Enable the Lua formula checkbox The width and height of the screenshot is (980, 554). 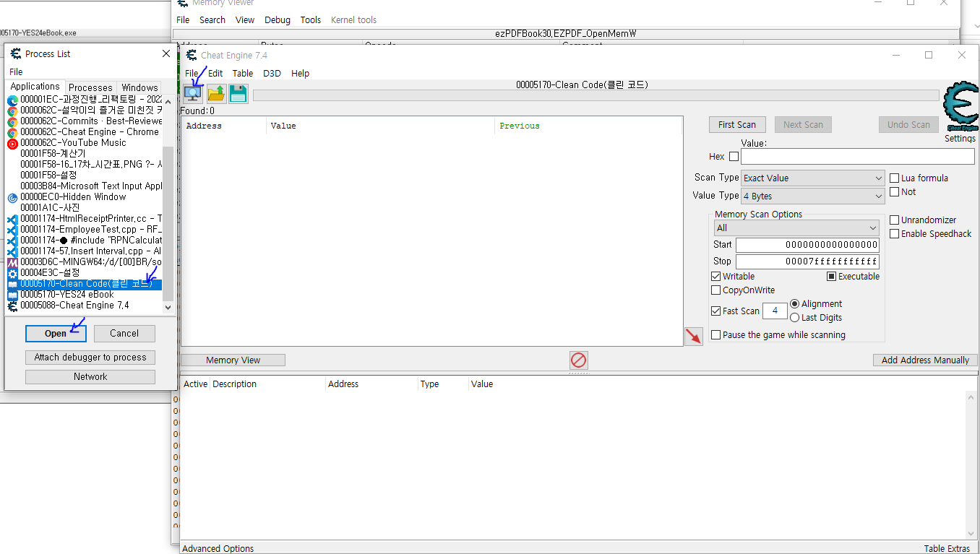895,178
